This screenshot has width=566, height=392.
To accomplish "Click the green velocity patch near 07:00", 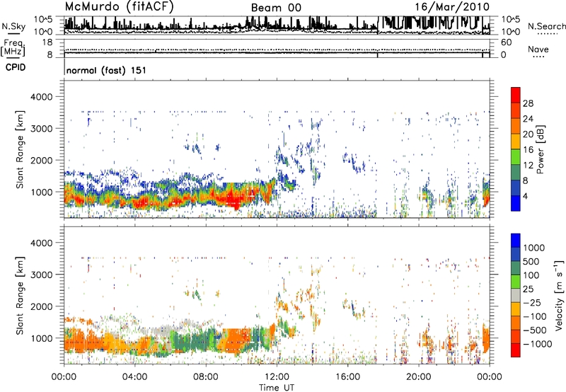I will click(191, 341).
